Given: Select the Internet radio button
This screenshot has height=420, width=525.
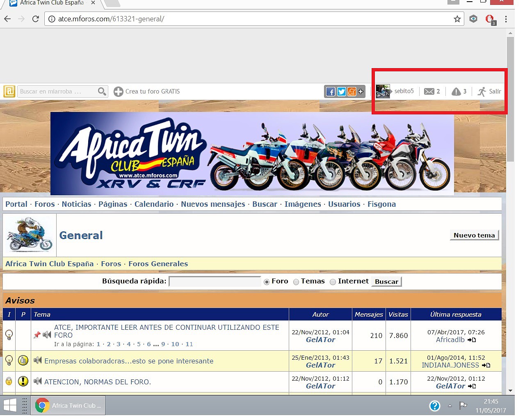Looking at the screenshot, I should (333, 282).
